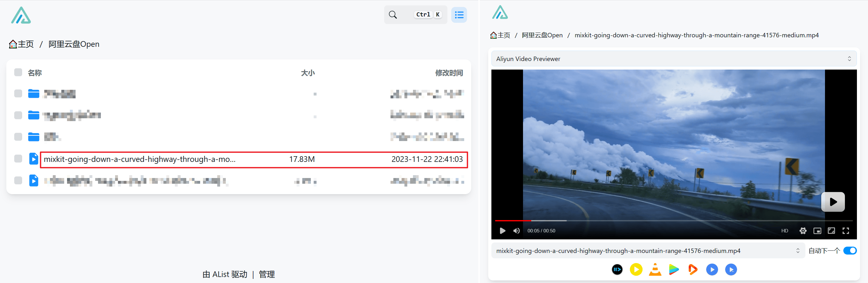Sort files by 修改时间 column

tap(448, 73)
